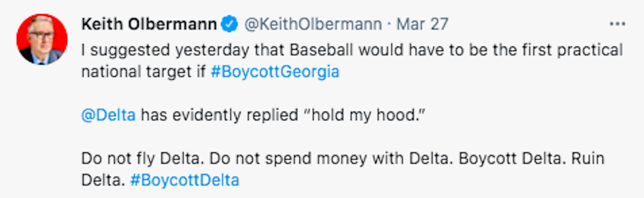Image resolution: width=644 pixels, height=198 pixels.
Task: Click the sentence "Boycott Delta."
Action: pos(510,158)
